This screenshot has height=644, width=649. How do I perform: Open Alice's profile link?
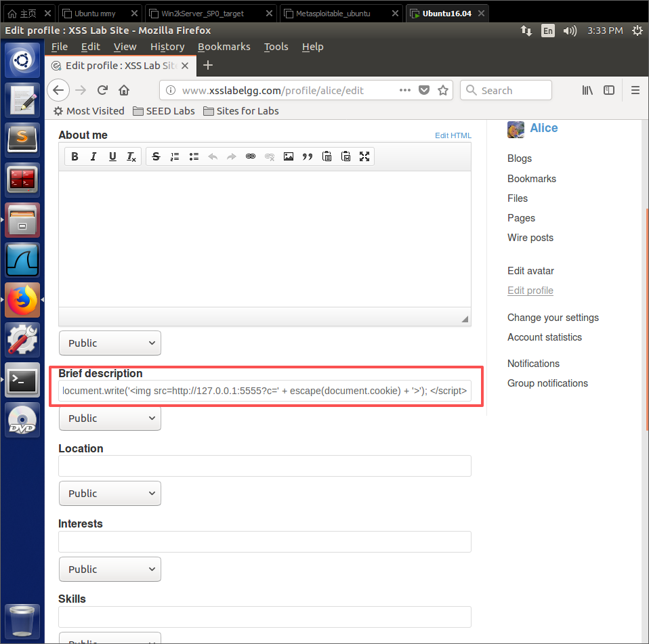[543, 128]
